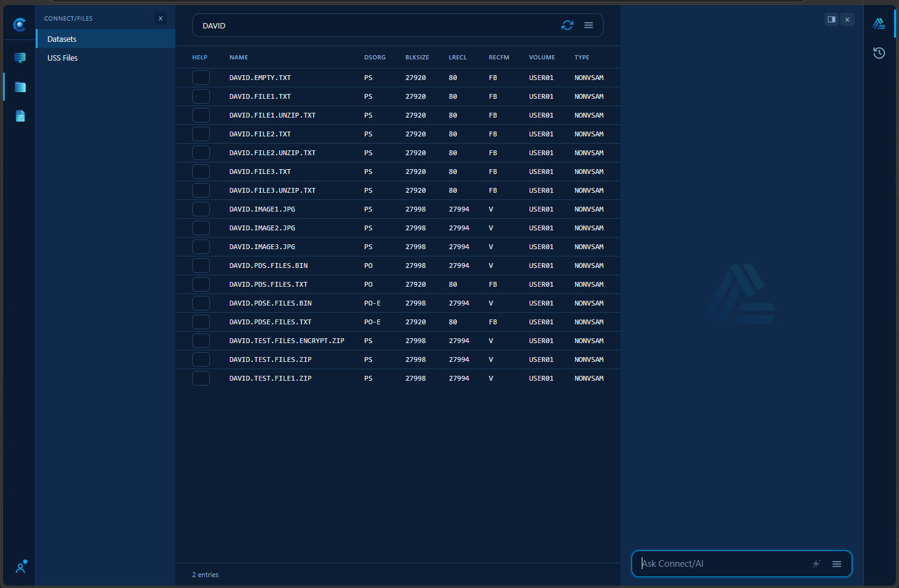Select dataset DAVID.TEST.FILE1.ZIP
899x588 pixels.
(271, 378)
